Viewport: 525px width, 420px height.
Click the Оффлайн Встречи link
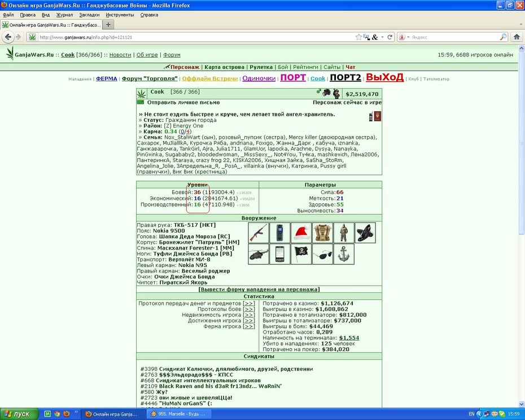(210, 78)
